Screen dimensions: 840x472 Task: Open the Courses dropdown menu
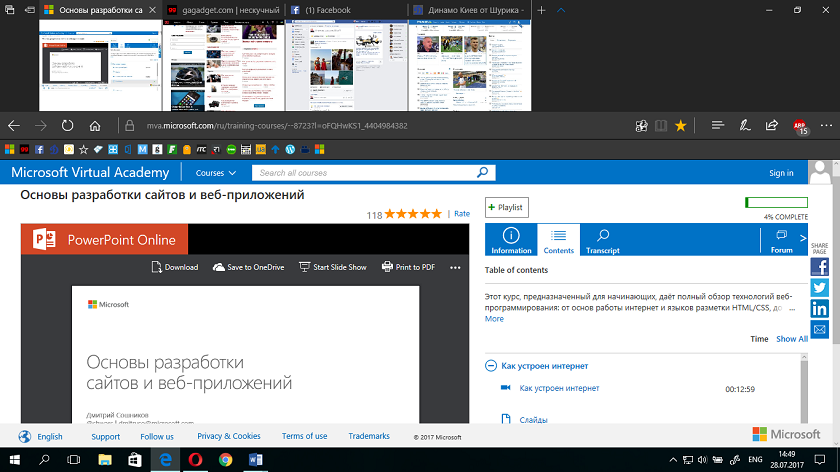(x=215, y=173)
